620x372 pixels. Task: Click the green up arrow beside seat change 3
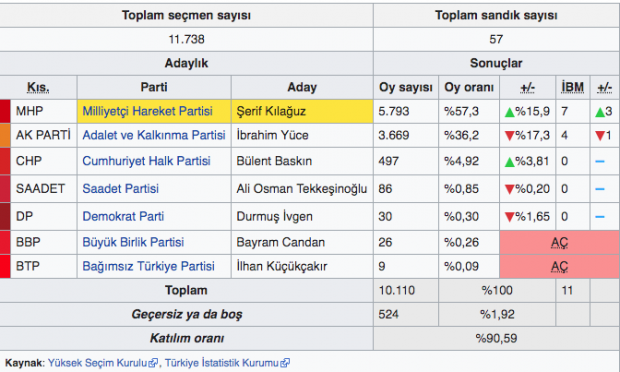click(600, 112)
